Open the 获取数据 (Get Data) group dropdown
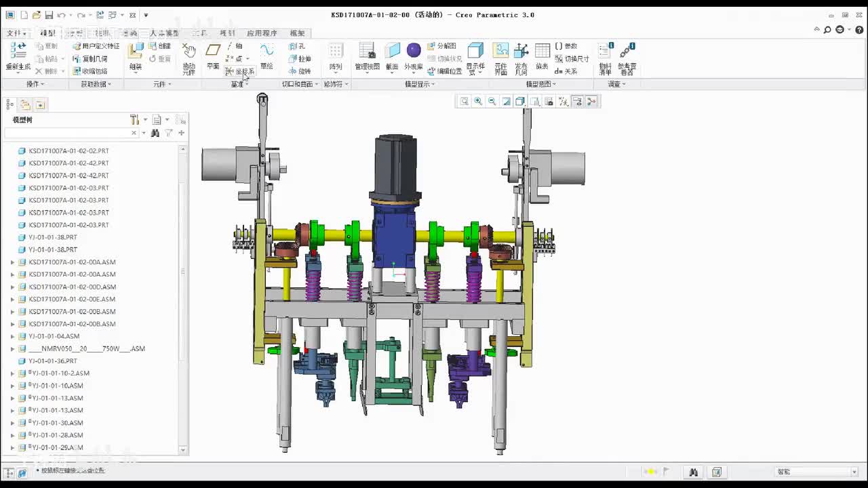 pyautogui.click(x=96, y=84)
